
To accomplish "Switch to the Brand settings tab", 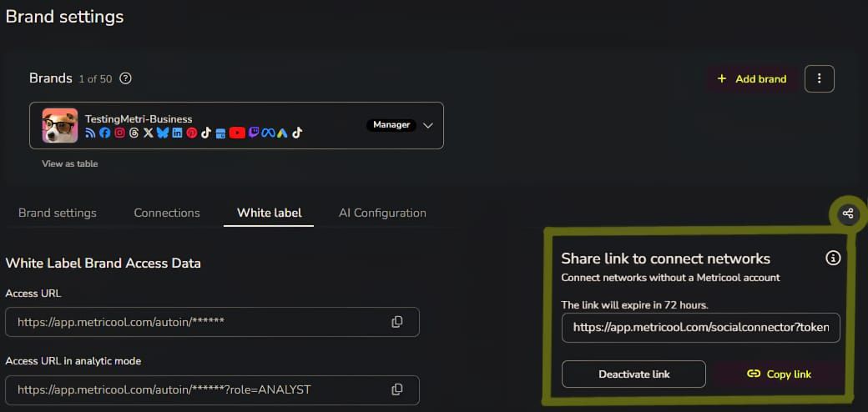I will click(x=58, y=213).
